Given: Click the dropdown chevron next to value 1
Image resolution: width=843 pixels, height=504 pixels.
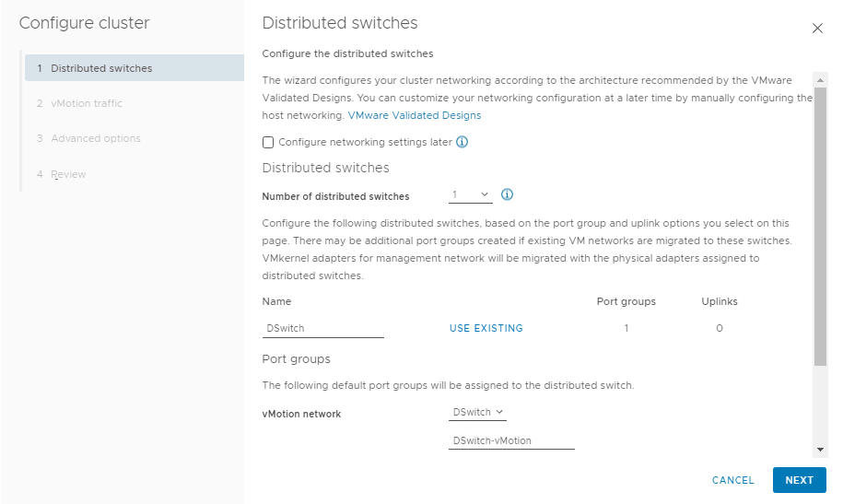Looking at the screenshot, I should click(x=485, y=194).
